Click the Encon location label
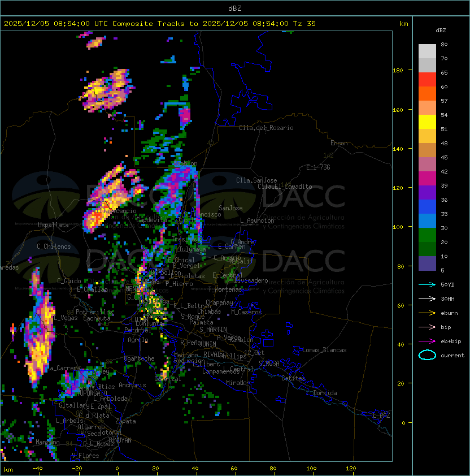The height and width of the screenshot is (476, 470). [x=339, y=143]
